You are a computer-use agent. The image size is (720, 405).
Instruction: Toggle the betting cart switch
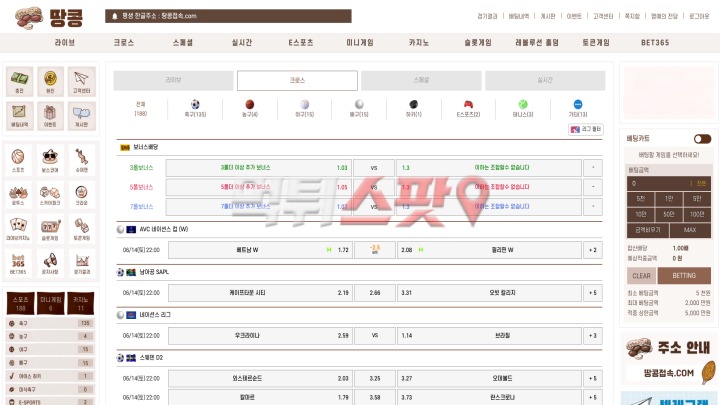702,139
